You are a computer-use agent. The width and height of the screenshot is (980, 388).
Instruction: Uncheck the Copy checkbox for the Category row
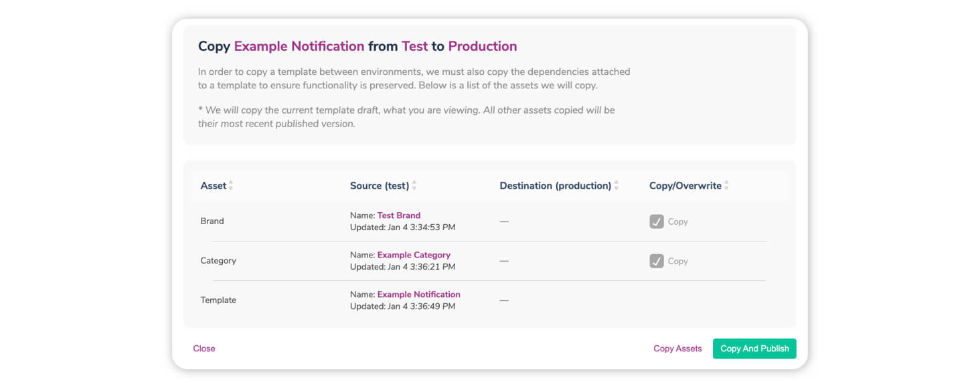pos(657,261)
